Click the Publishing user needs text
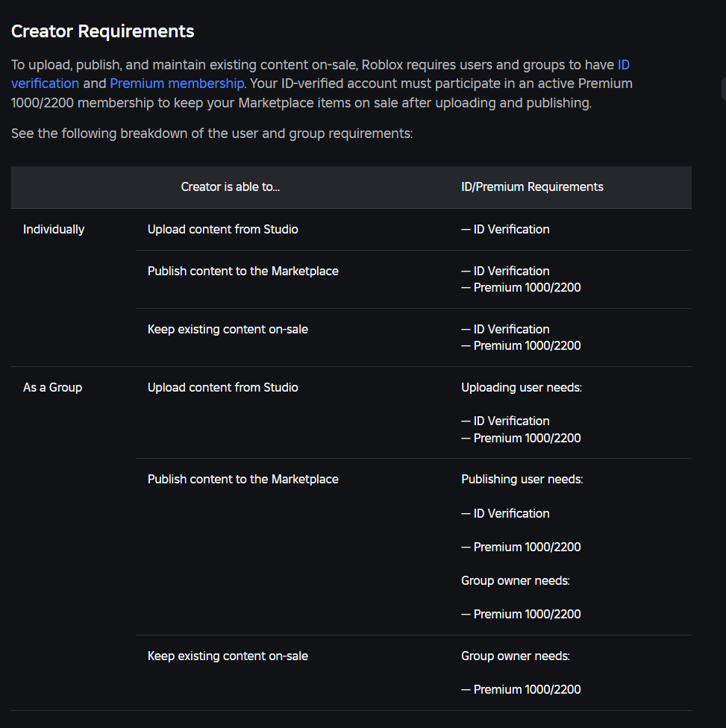Viewport: 726px width, 728px height. (x=522, y=480)
